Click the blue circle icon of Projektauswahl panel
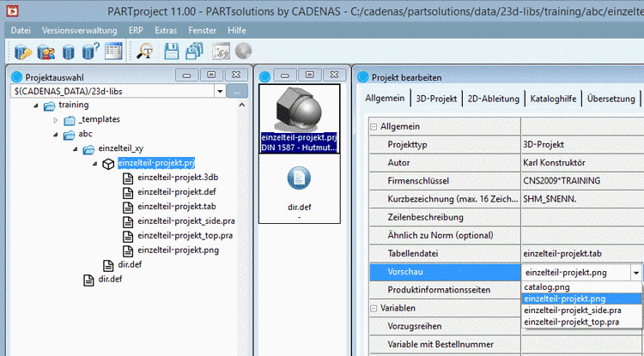 [17, 76]
